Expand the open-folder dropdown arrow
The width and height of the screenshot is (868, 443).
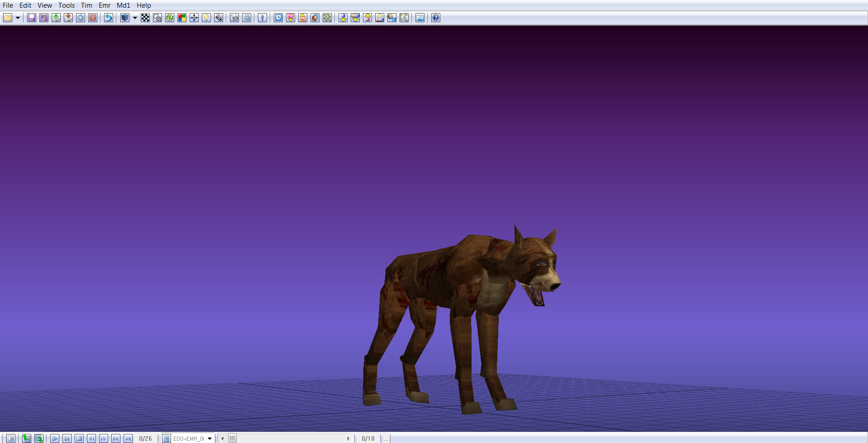pyautogui.click(x=18, y=18)
